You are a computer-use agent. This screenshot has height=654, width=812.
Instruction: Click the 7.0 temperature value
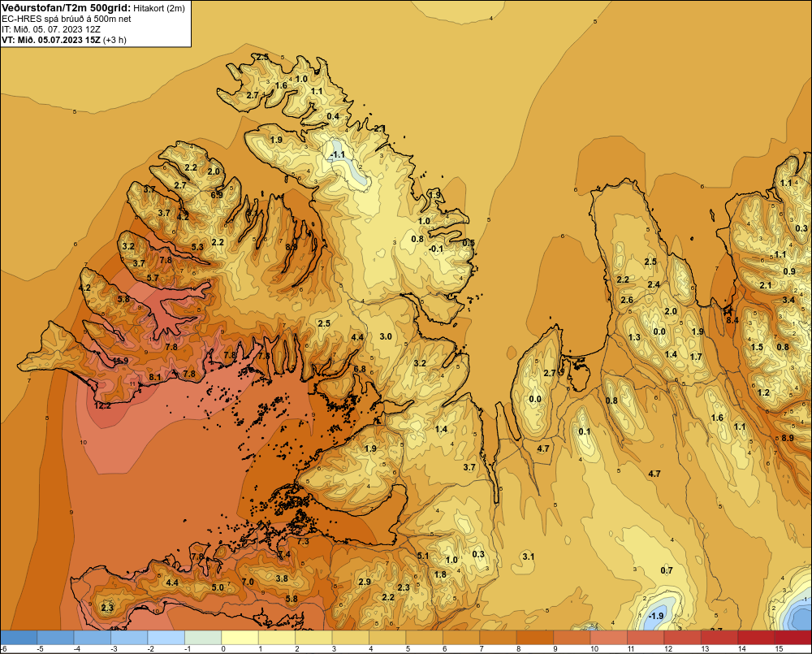(x=248, y=582)
